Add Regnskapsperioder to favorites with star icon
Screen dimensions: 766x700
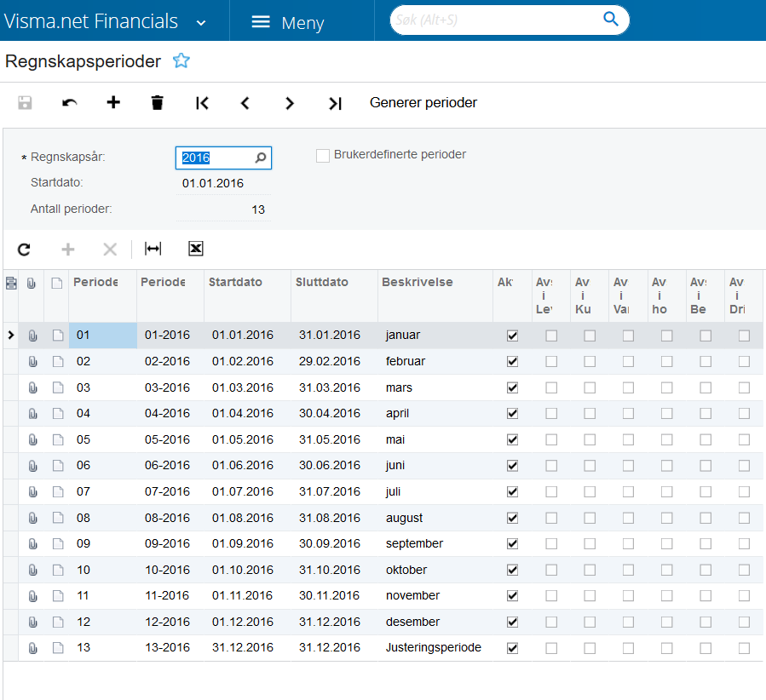tap(181, 61)
